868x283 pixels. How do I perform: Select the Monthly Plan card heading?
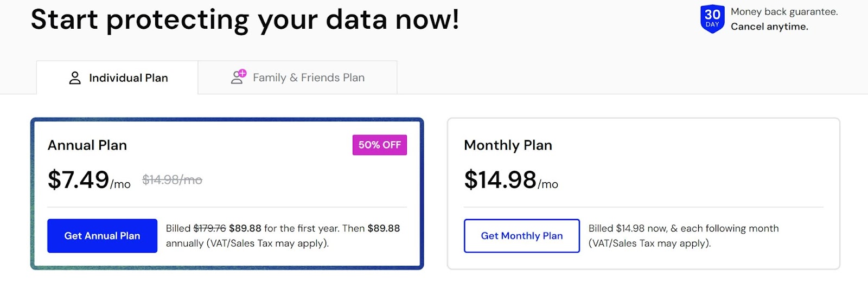pos(508,145)
